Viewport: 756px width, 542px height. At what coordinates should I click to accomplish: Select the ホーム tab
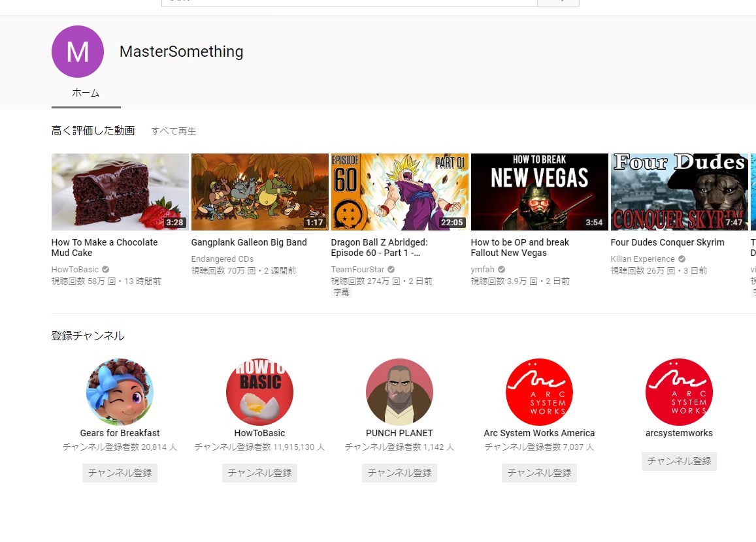[86, 93]
